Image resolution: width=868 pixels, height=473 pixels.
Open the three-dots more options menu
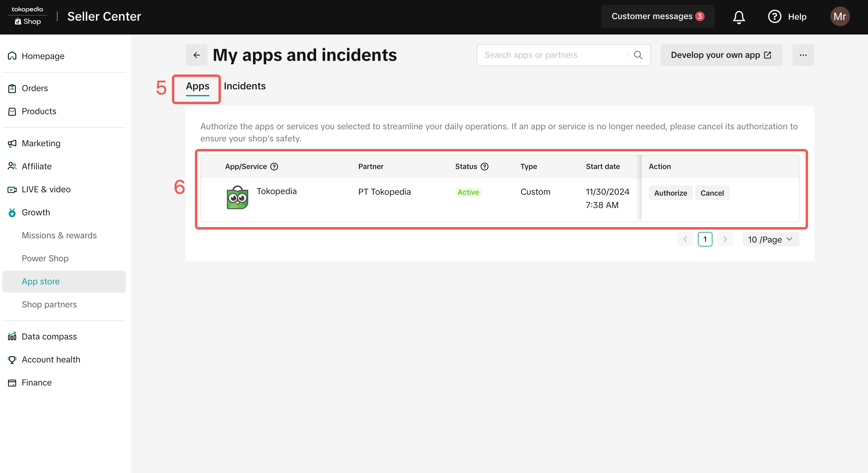pos(803,55)
